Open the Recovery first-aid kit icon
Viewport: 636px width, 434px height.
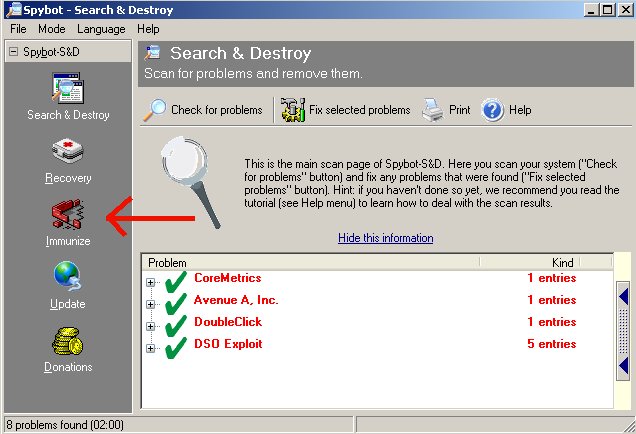click(68, 150)
